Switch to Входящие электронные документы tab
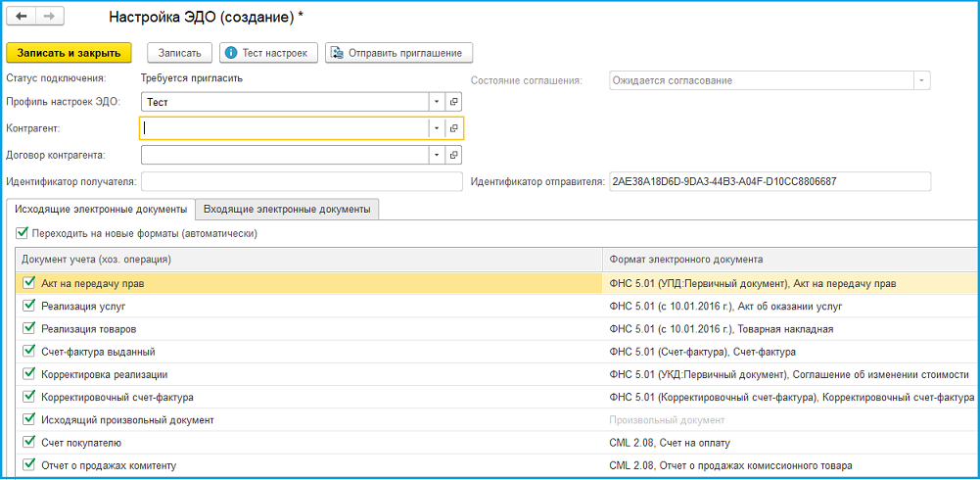 point(287,209)
